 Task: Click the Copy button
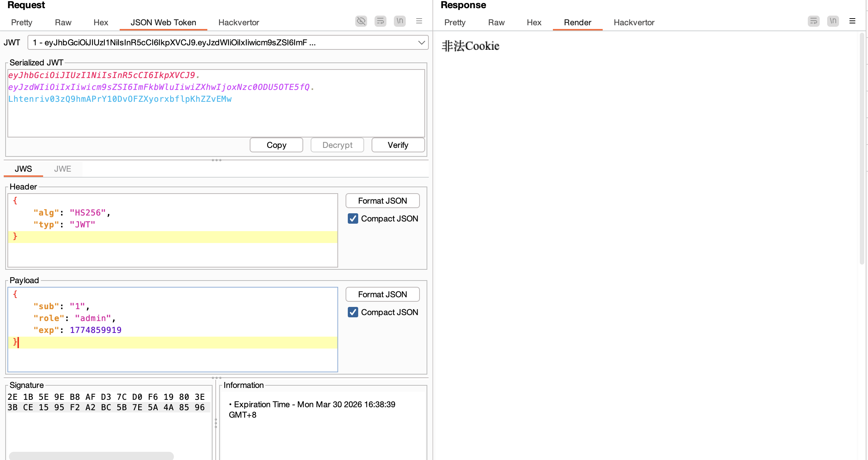276,145
